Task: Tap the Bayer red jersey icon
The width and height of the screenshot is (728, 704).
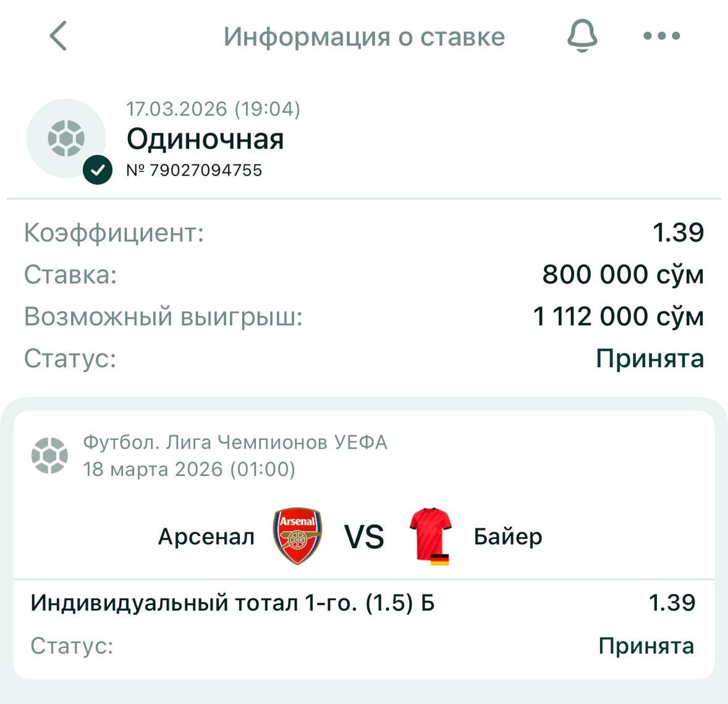Action: (x=431, y=536)
